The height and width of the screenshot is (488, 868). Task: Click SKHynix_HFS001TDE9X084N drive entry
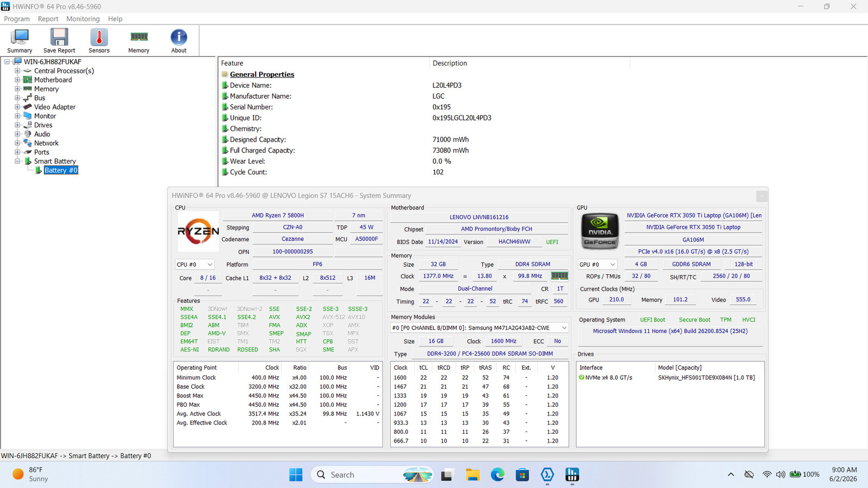(x=706, y=377)
